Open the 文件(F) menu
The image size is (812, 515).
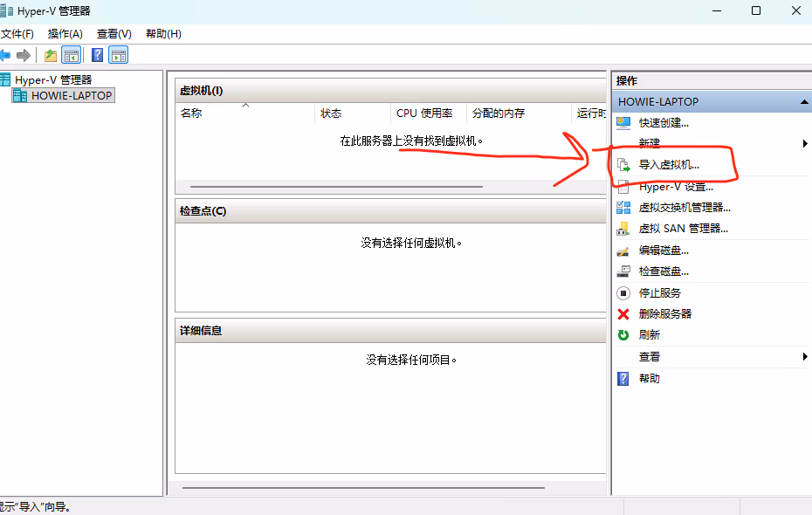[x=17, y=34]
